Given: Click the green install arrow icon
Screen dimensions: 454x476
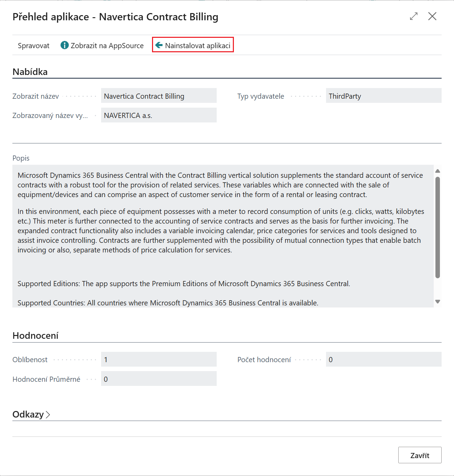Looking at the screenshot, I should coord(159,45).
